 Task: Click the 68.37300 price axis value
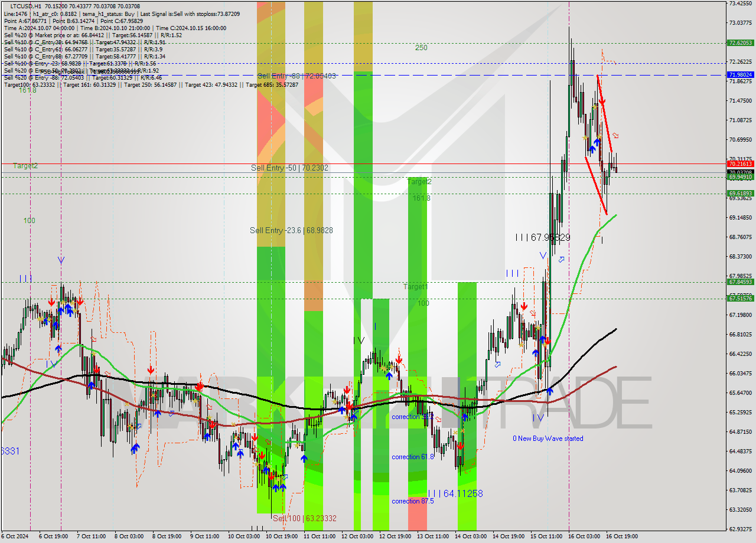point(741,256)
